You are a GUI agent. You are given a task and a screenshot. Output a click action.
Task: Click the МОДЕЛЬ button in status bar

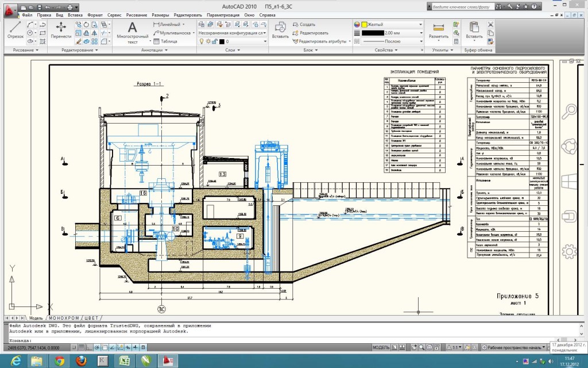click(381, 348)
